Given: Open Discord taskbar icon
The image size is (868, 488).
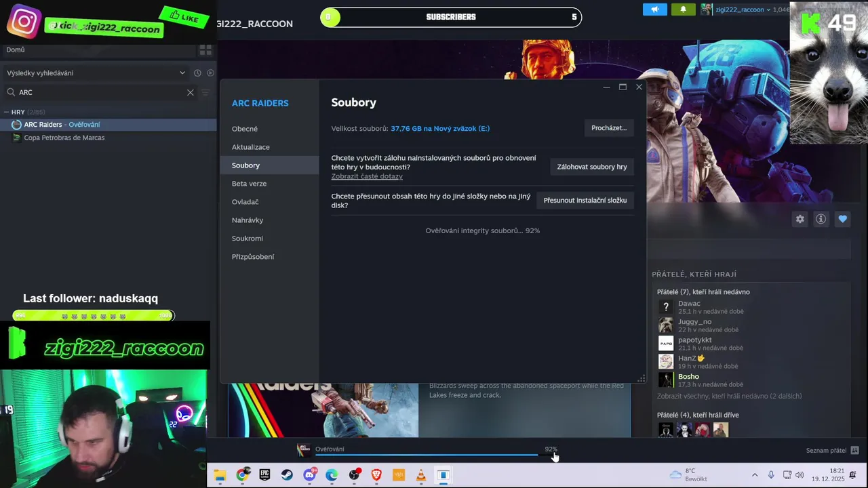Looking at the screenshot, I should click(309, 475).
